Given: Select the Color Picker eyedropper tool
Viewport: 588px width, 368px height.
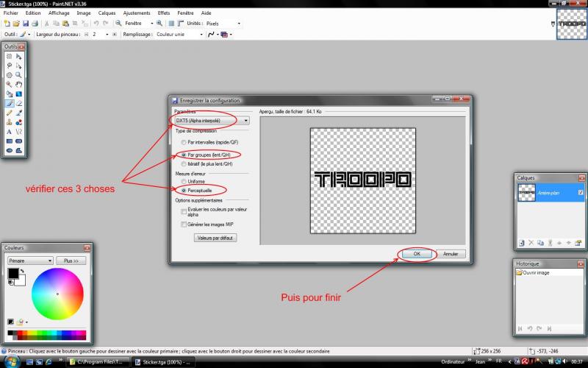Looking at the screenshot, I should click(x=19, y=113).
